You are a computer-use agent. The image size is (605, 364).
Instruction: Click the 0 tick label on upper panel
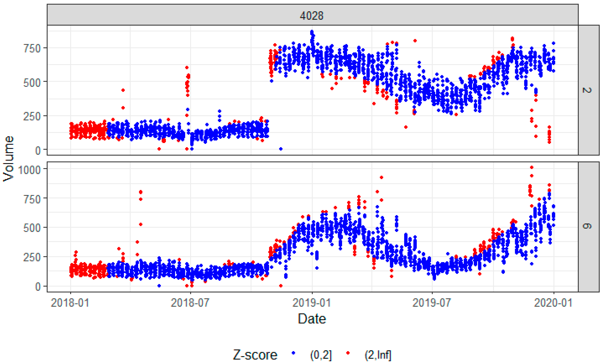38,150
